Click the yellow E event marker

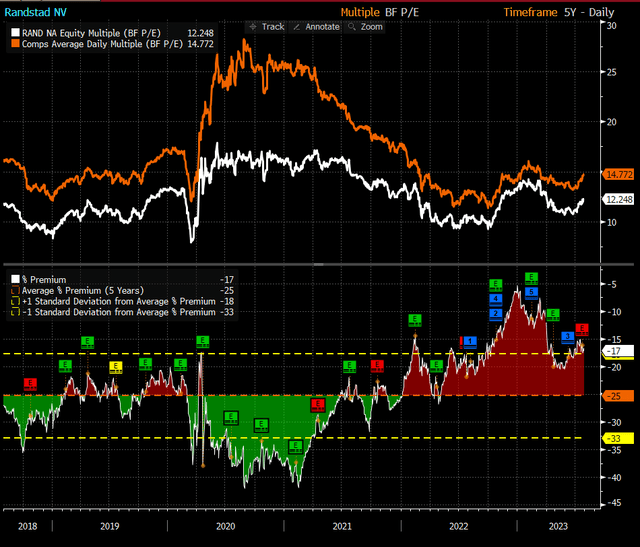(114, 366)
